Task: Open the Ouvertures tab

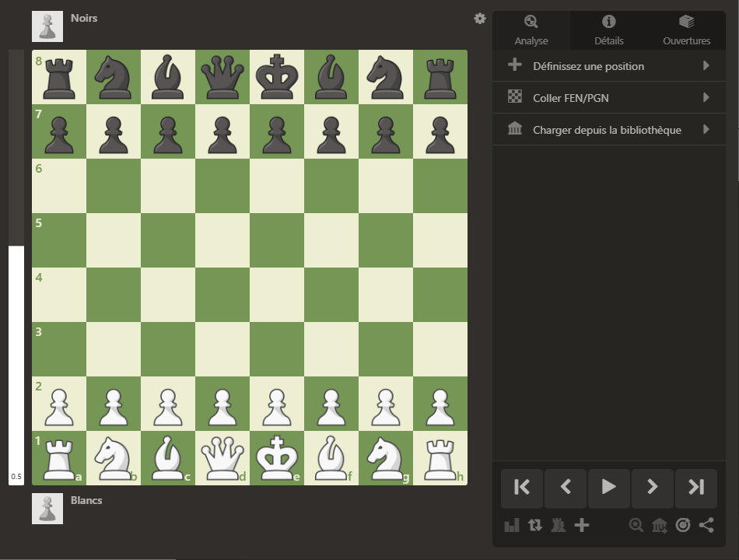Action: pos(686,31)
